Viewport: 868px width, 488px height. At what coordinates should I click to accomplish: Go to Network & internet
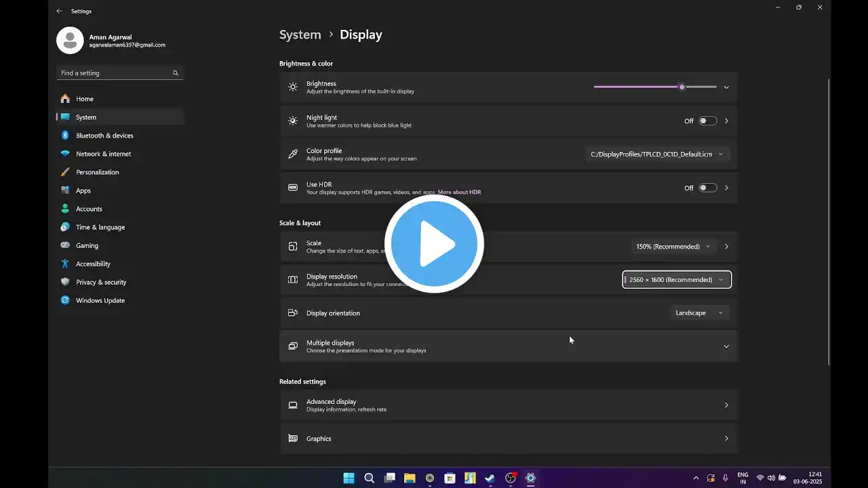tap(120, 154)
